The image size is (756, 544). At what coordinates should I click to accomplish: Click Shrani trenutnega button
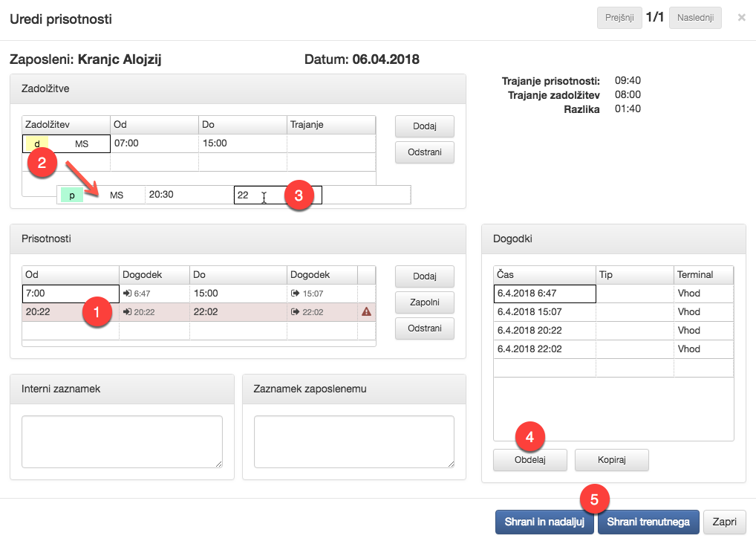[x=648, y=522]
